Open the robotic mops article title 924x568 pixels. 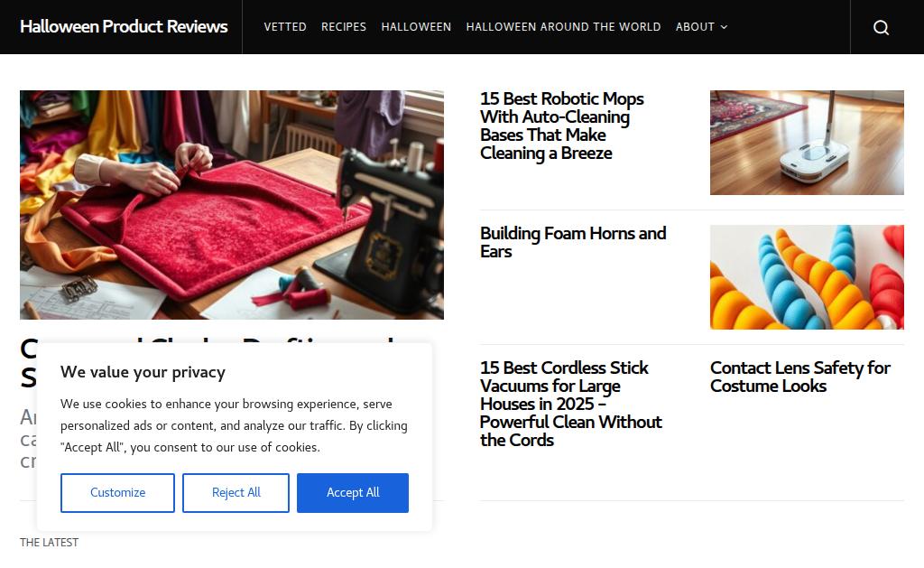(561, 126)
